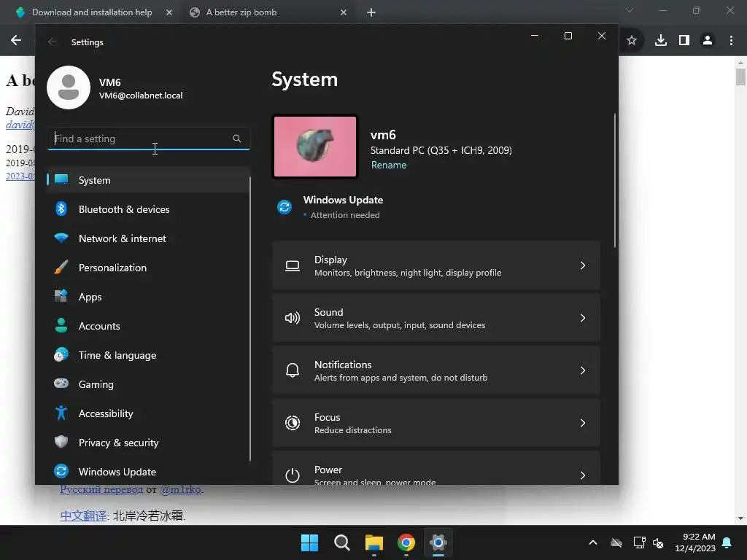Click the Accounts person icon
Screen dimensions: 747x560
tap(61, 325)
